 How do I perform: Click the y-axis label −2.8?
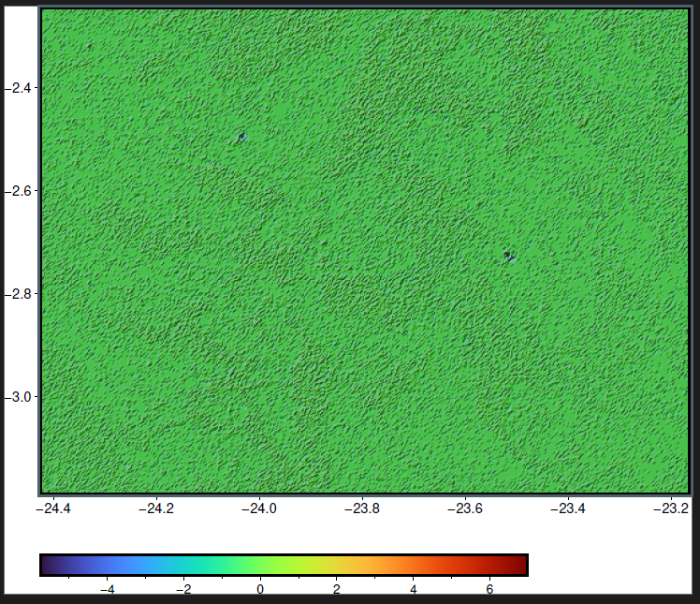tap(18, 294)
